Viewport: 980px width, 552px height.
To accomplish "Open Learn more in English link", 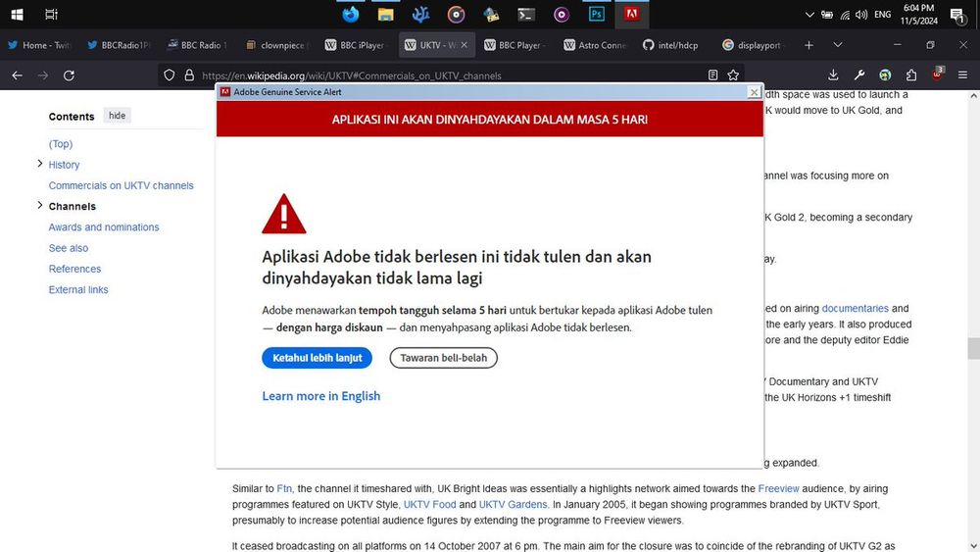I will (320, 396).
